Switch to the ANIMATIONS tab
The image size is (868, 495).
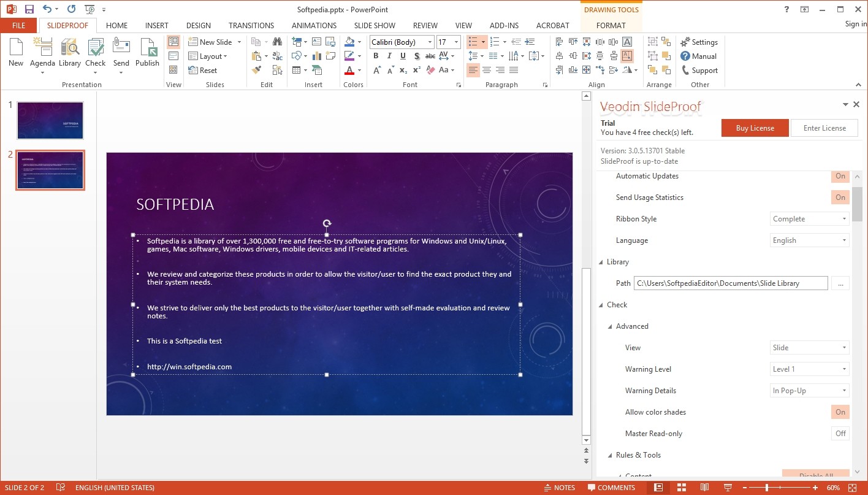314,26
